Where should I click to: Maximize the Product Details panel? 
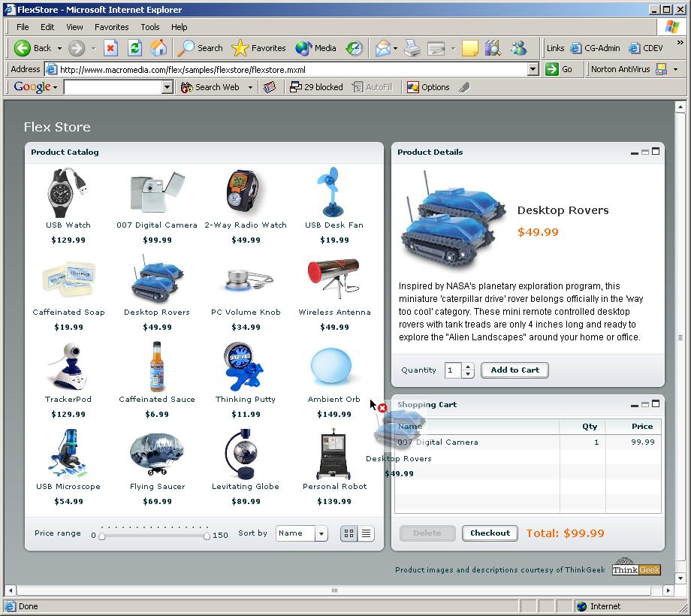point(656,152)
